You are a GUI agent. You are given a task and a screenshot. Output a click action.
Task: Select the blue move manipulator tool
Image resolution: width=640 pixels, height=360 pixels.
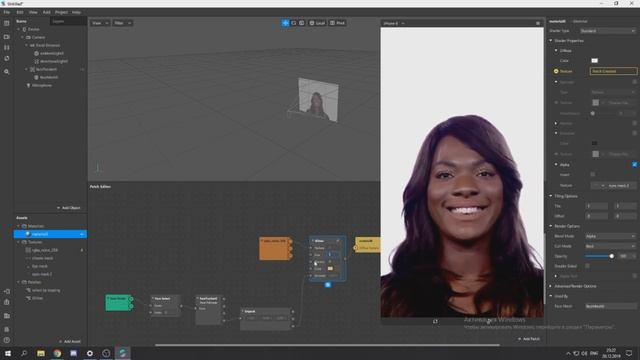[x=285, y=23]
